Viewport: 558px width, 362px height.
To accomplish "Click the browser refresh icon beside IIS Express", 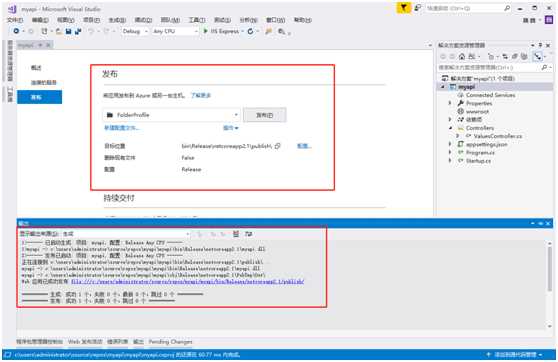I will coord(251,31).
